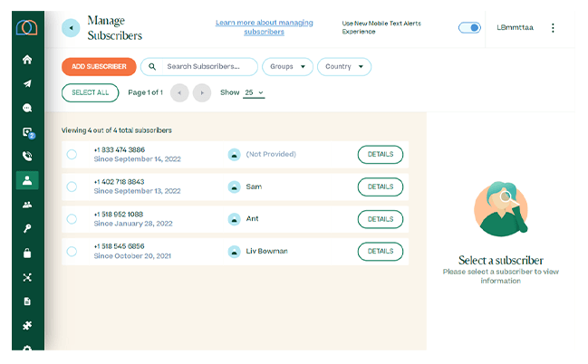Screen dimensions: 588x364
Task: Open DETAILS for Sam
Action: point(381,187)
